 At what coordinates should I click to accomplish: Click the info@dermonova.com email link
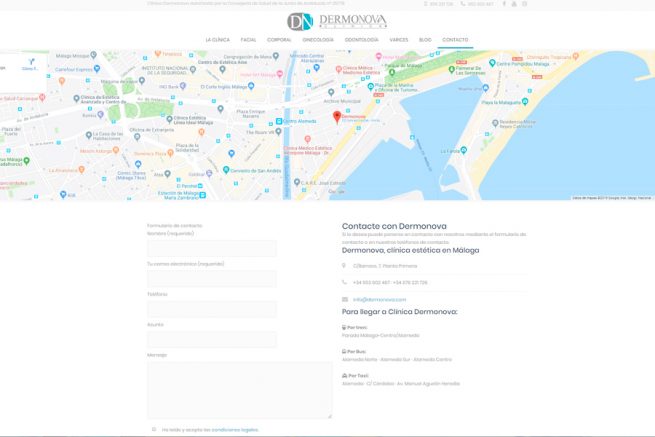click(x=379, y=300)
